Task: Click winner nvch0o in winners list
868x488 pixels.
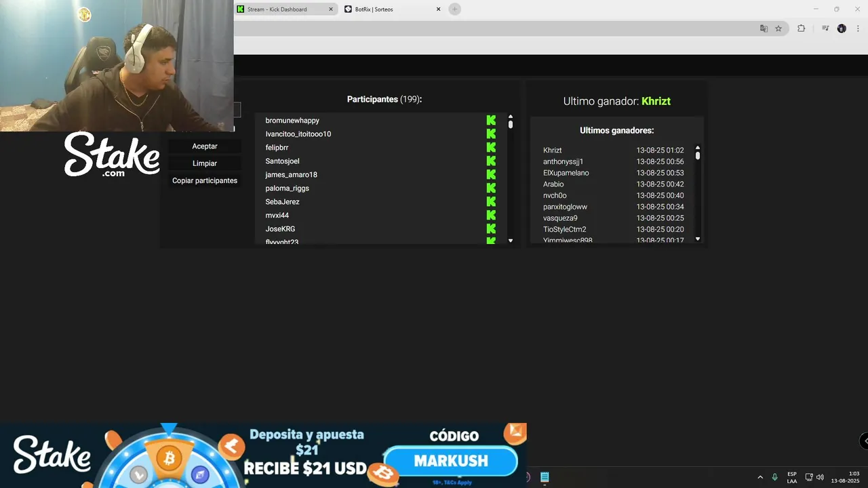Action: 555,196
